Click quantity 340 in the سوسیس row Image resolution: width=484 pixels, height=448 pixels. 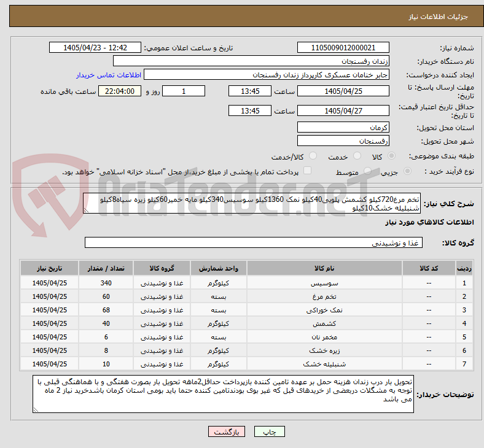106,283
